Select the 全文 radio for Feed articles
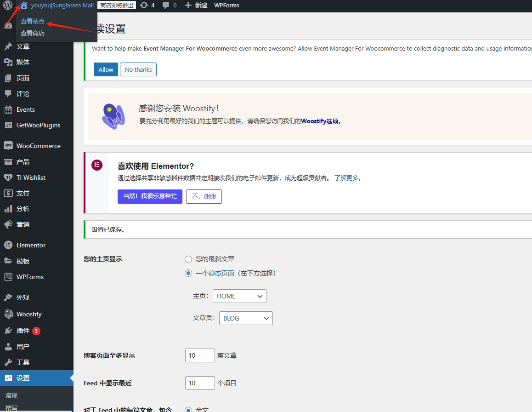Viewport: 532px width, 412px height. point(188,409)
